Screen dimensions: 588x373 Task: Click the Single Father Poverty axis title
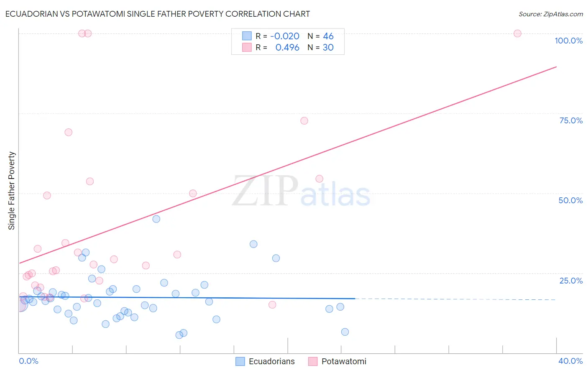click(x=12, y=191)
